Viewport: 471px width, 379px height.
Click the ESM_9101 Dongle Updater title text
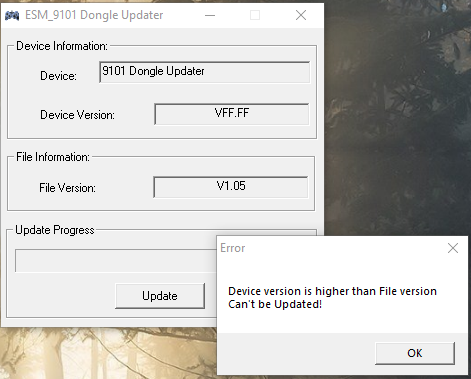point(94,15)
